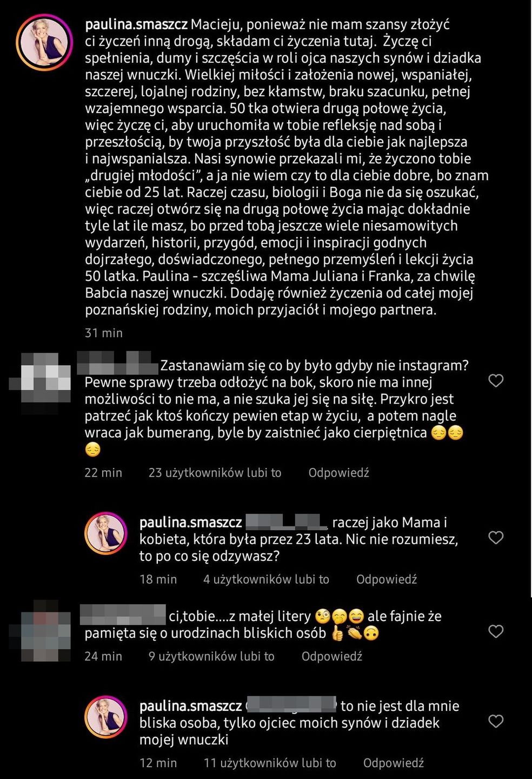This screenshot has width=532, height=779.
Task: Like paulina.smaszcz reply 'raczej jako Mama'
Action: [x=496, y=537]
